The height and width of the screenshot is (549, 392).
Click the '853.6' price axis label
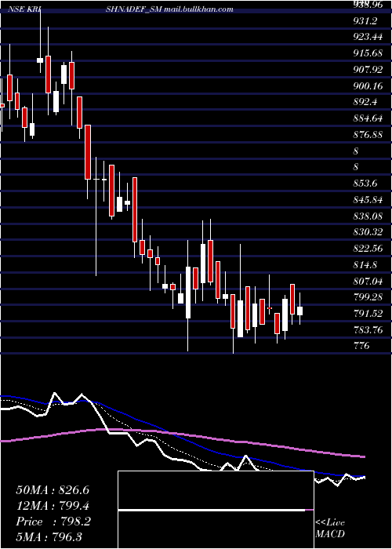pyautogui.click(x=365, y=184)
